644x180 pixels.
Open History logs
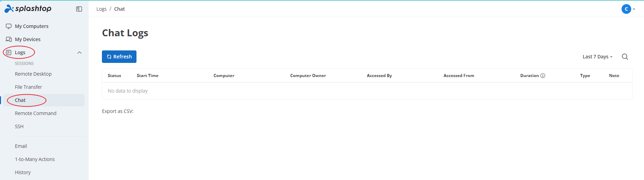[23, 172]
